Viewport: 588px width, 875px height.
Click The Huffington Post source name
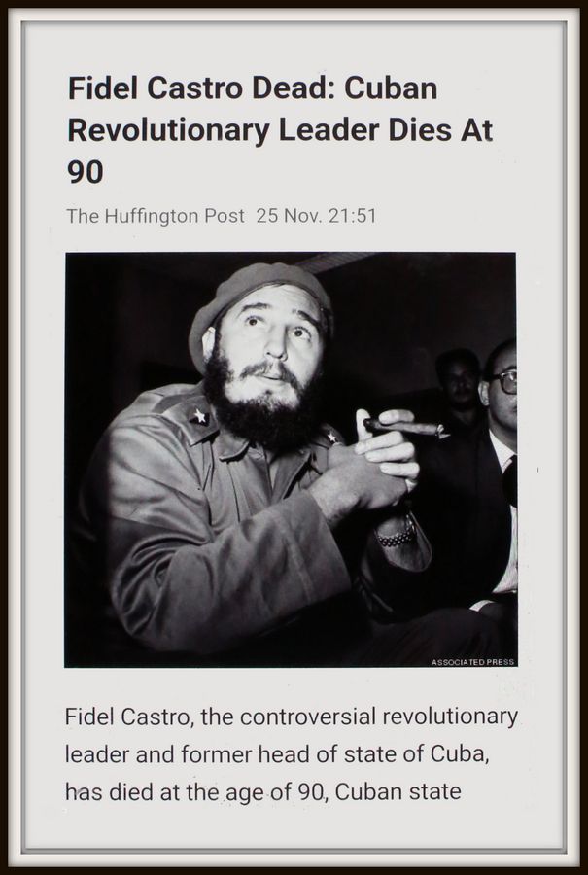156,216
